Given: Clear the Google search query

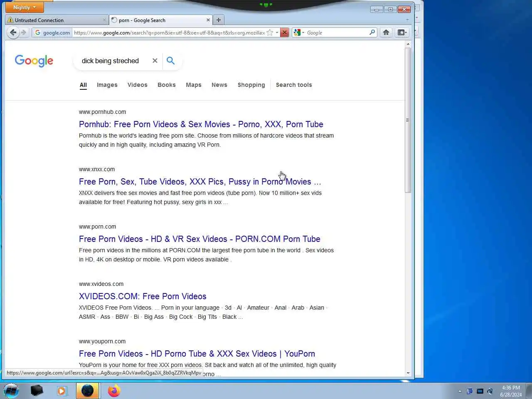Looking at the screenshot, I should [x=155, y=61].
